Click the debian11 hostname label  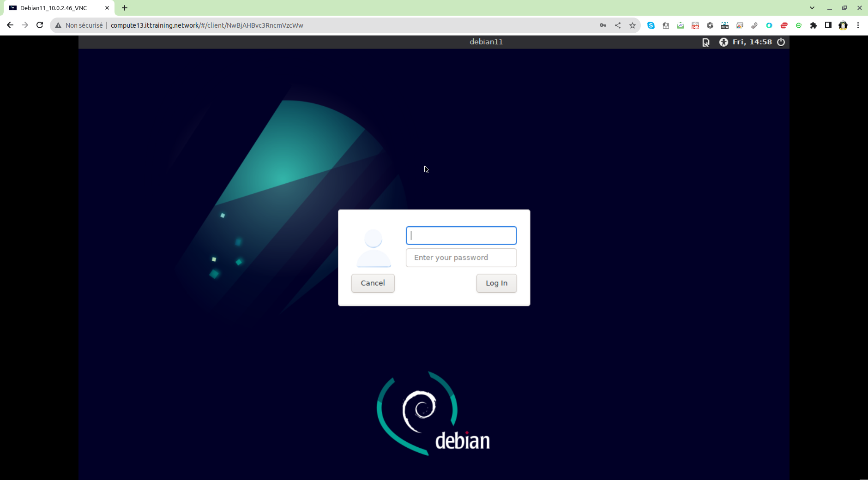(x=486, y=42)
